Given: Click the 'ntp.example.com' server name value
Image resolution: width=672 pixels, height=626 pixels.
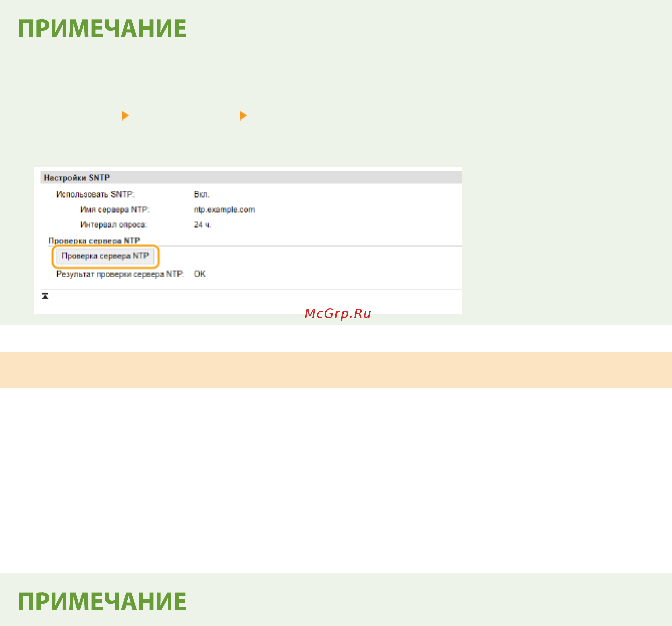Looking at the screenshot, I should (224, 210).
